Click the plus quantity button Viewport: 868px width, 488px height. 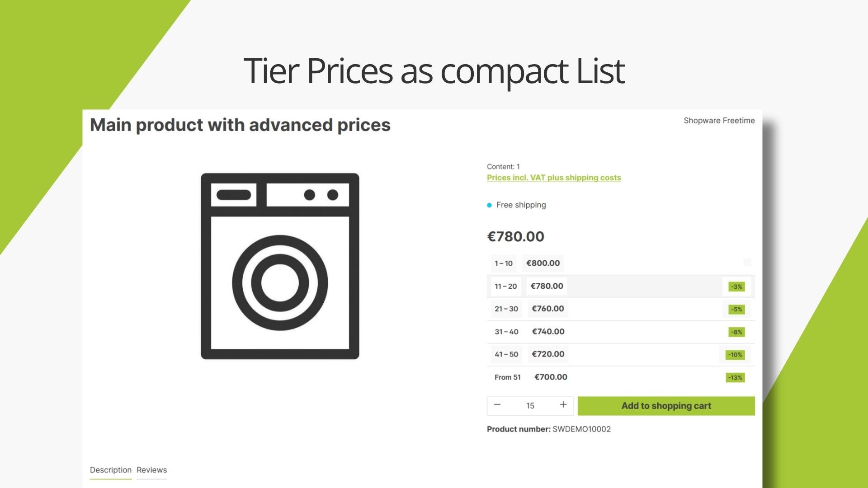coord(563,405)
